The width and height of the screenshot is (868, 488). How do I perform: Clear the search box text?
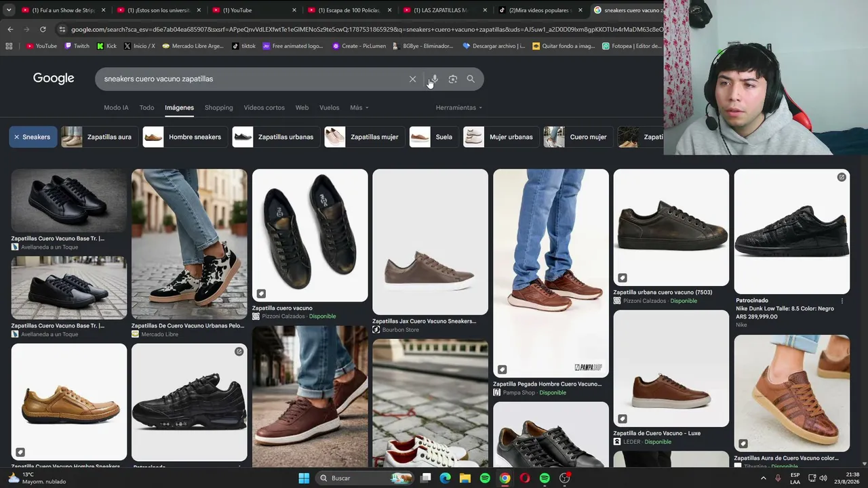[x=412, y=79]
